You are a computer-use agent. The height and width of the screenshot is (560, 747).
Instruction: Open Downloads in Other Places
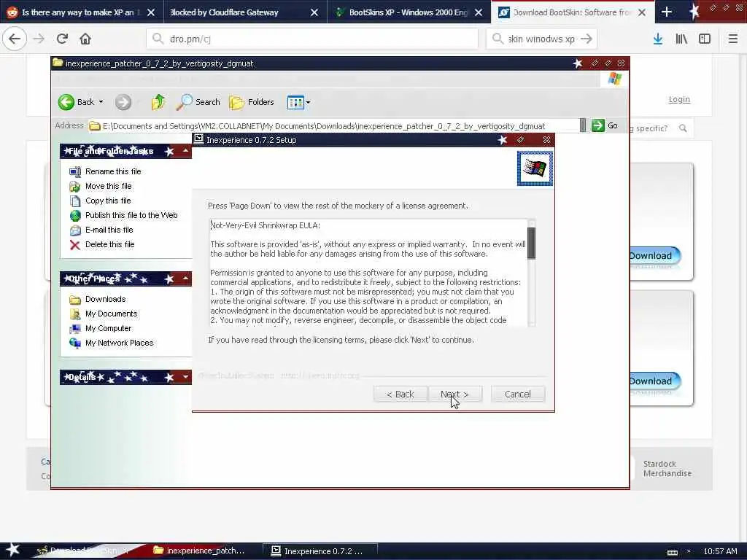coord(105,299)
